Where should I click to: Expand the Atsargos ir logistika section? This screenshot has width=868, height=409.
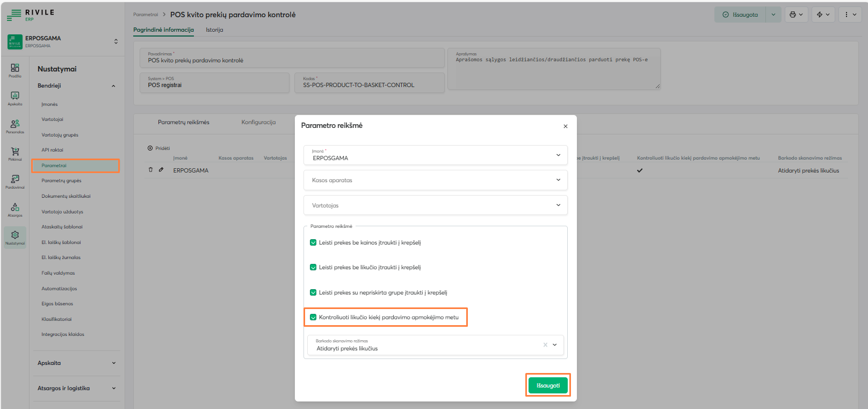76,388
